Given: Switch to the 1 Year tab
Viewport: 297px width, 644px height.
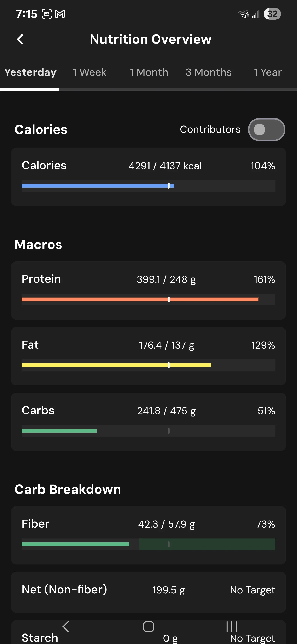Looking at the screenshot, I should point(268,72).
